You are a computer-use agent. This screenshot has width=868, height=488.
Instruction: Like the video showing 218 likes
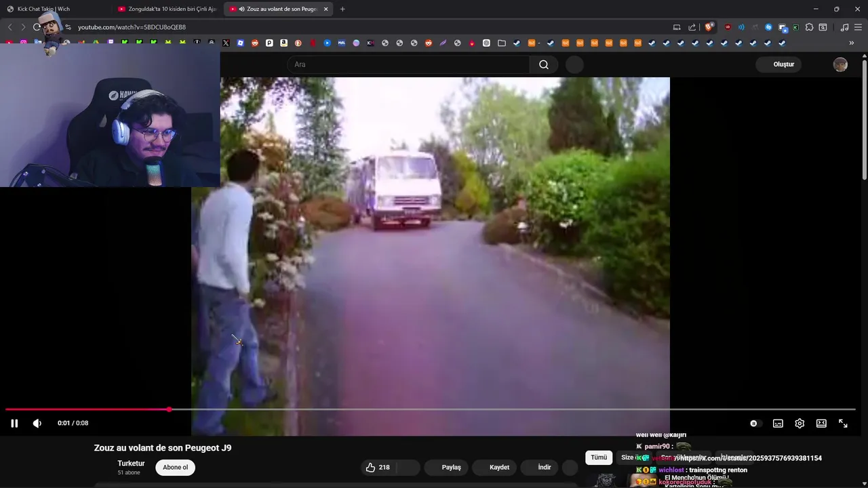[x=378, y=467]
